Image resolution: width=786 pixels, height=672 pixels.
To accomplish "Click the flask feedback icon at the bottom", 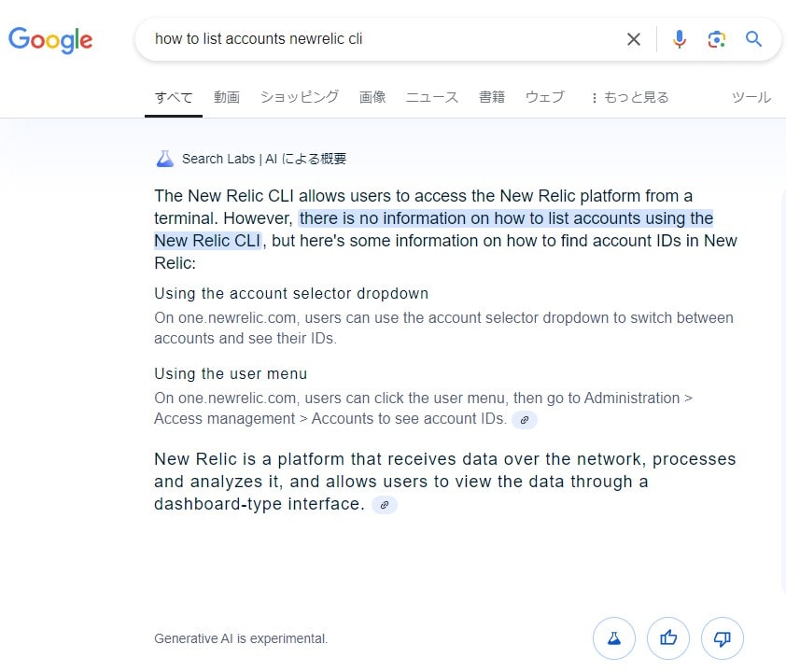I will point(614,638).
